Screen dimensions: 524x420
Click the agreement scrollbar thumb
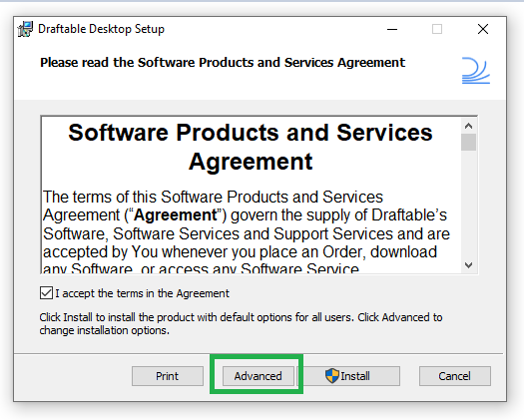468,143
